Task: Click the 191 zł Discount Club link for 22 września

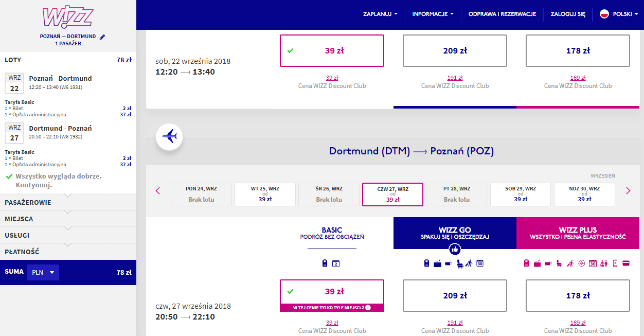Action: pyautogui.click(x=455, y=78)
